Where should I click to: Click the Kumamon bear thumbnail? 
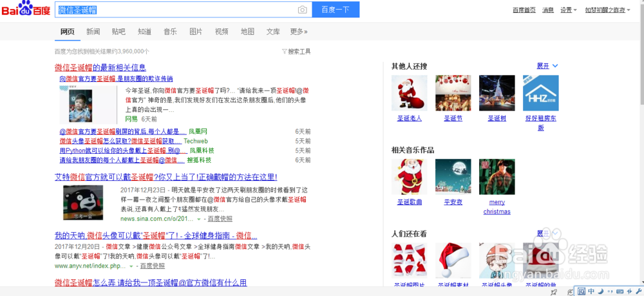pyautogui.click(x=83, y=203)
